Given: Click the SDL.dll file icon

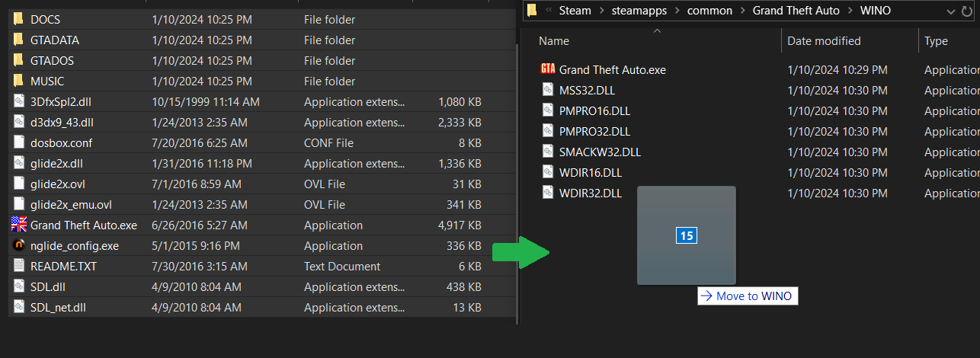Looking at the screenshot, I should pos(19,286).
